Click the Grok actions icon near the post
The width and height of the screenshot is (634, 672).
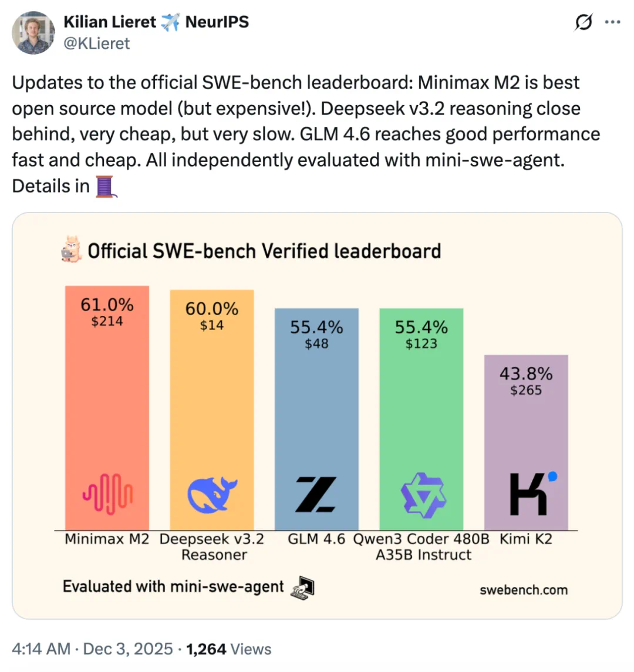pos(584,22)
